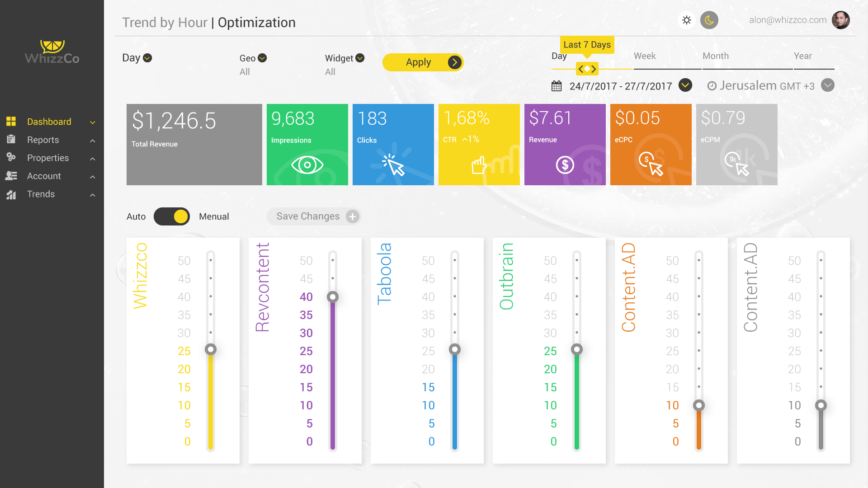Expand the Trends menu chevron

[93, 195]
